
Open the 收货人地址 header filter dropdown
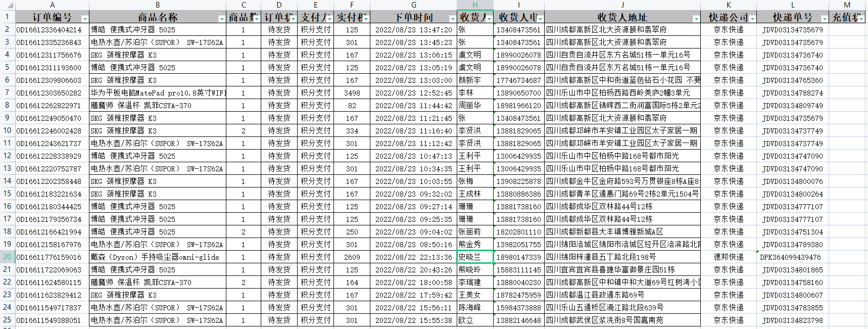[x=696, y=19]
